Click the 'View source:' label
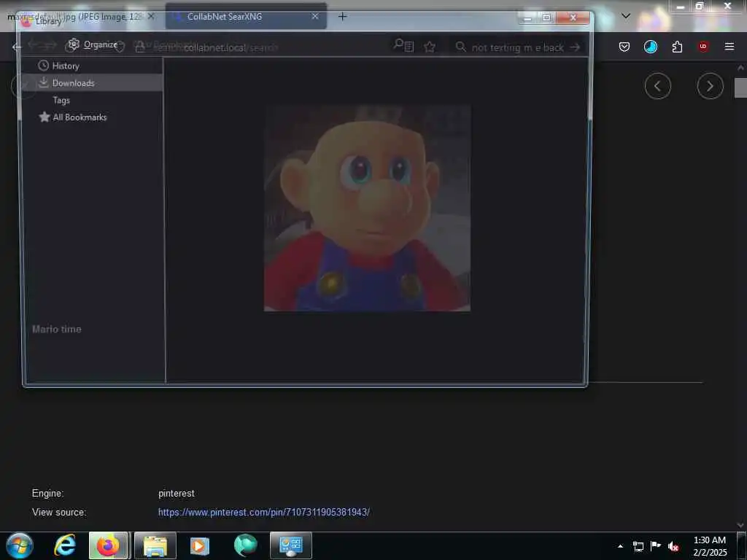Image resolution: width=747 pixels, height=560 pixels. coord(59,513)
